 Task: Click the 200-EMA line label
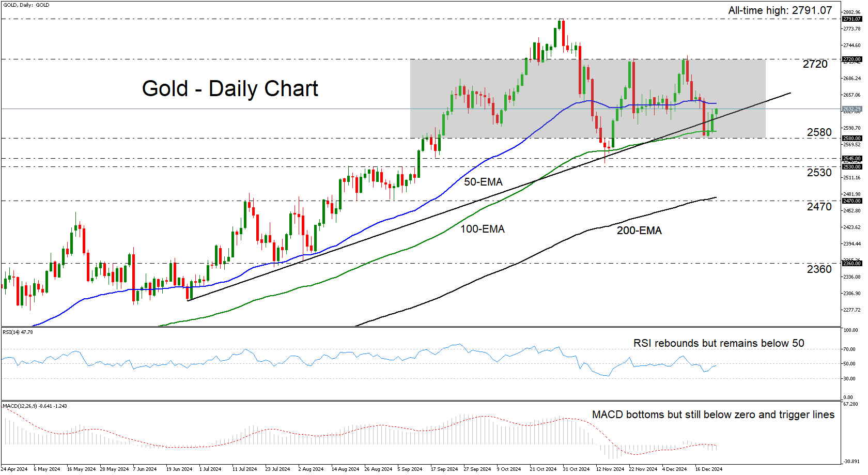(x=639, y=231)
